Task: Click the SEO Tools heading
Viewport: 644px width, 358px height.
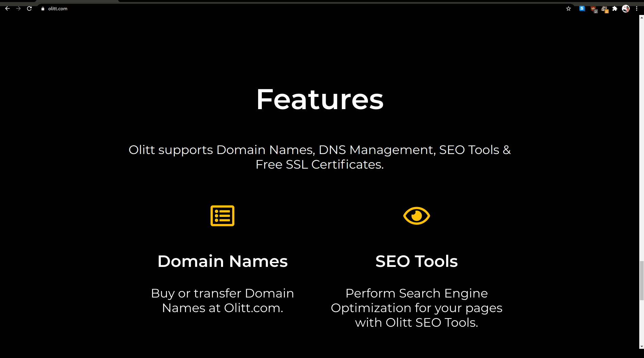Action: (417, 261)
